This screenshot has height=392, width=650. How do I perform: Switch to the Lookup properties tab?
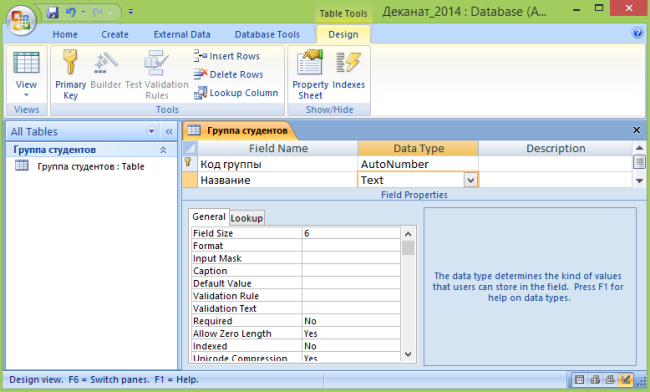pyautogui.click(x=247, y=218)
